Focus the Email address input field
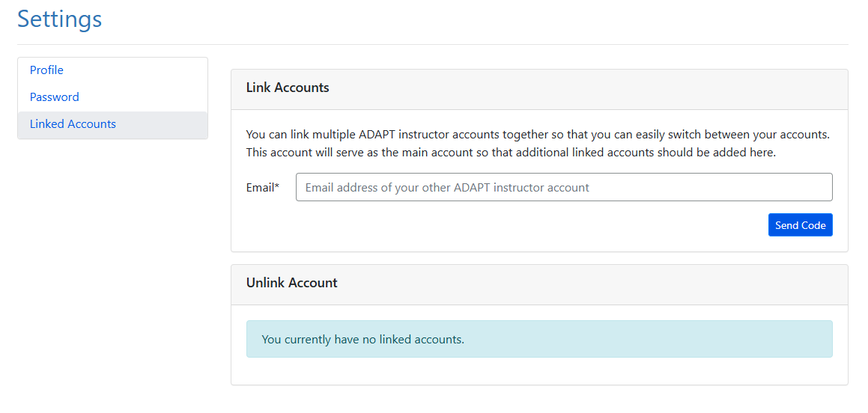The width and height of the screenshot is (868, 413). [563, 188]
